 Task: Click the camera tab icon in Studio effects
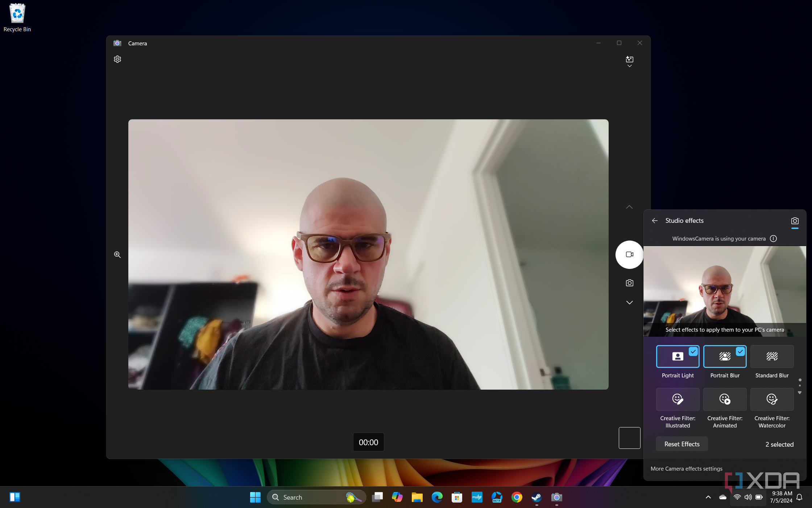coord(795,221)
